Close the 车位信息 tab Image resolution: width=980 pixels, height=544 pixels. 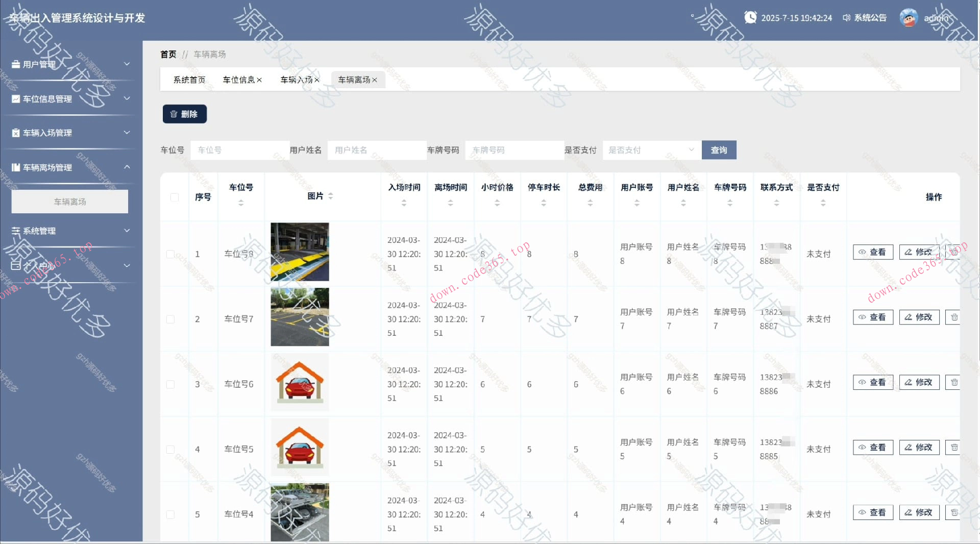(260, 80)
